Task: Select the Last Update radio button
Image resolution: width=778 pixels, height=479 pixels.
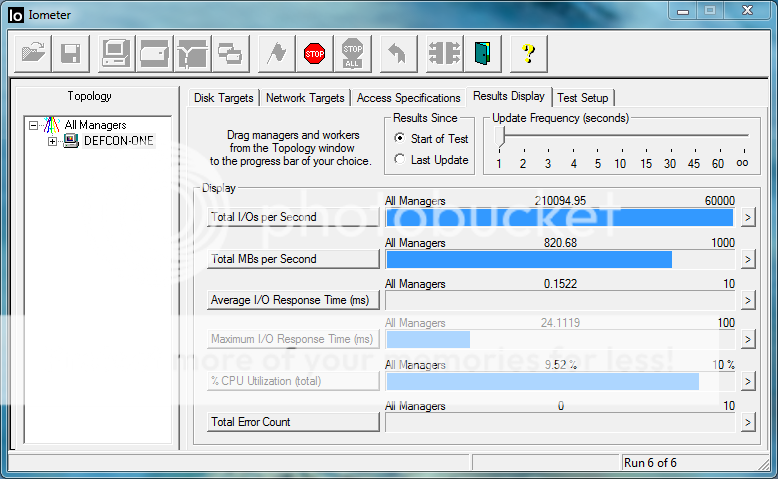Action: [x=400, y=160]
